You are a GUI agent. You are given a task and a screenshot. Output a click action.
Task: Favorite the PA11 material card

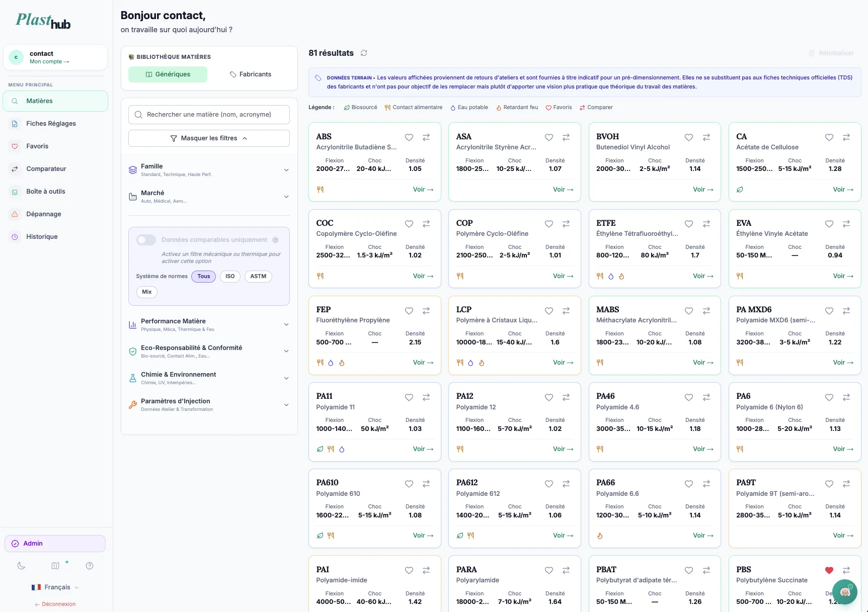pos(409,397)
